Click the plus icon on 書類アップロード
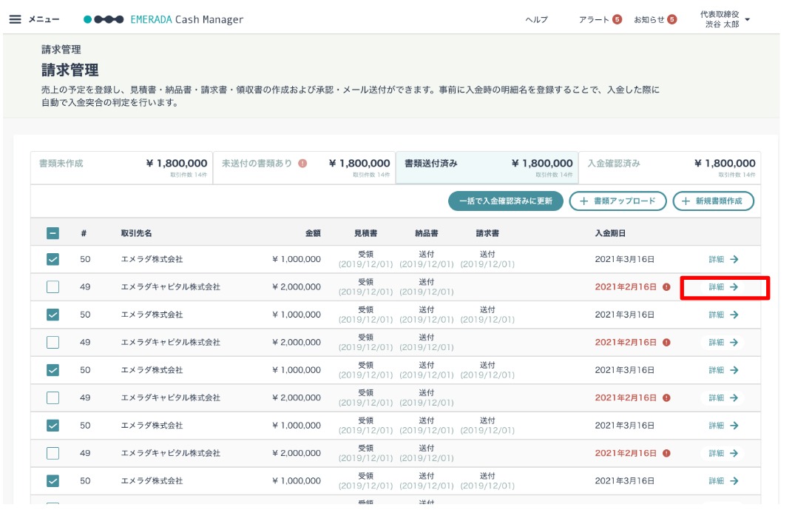 [583, 201]
